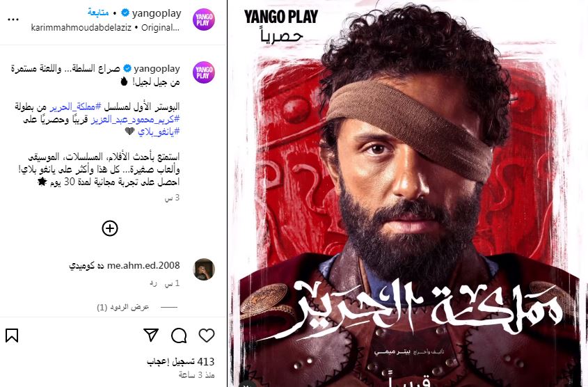The image size is (588, 387).
Task: View the 413 likes list
Action: 180,361
